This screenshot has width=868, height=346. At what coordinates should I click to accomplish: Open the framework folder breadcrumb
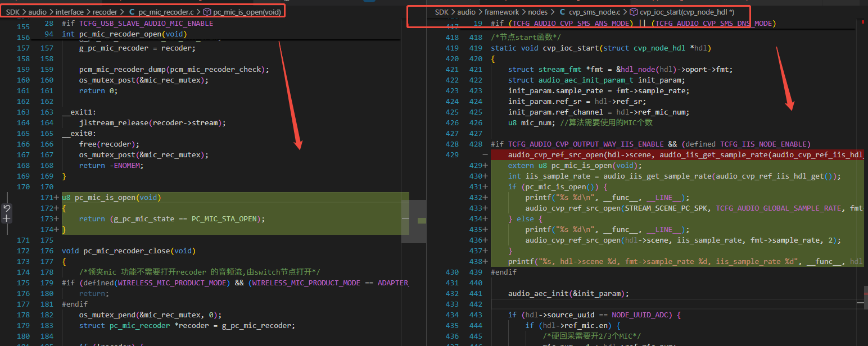point(501,11)
